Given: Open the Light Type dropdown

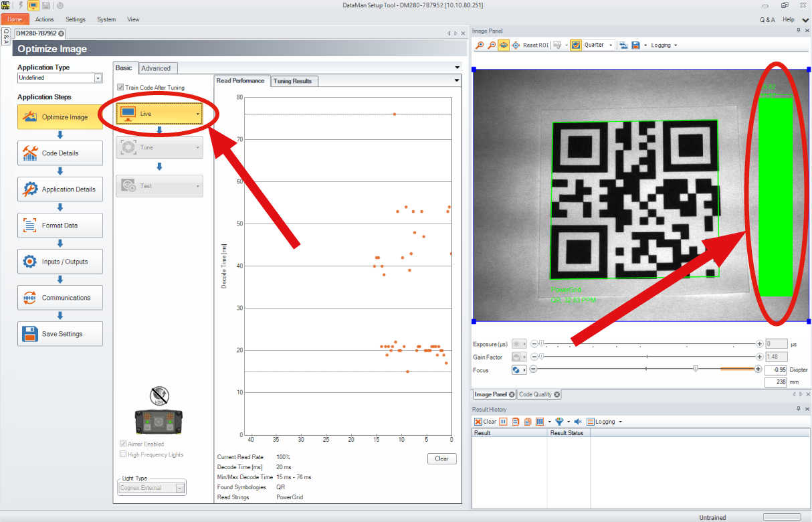Looking at the screenshot, I should pos(179,489).
